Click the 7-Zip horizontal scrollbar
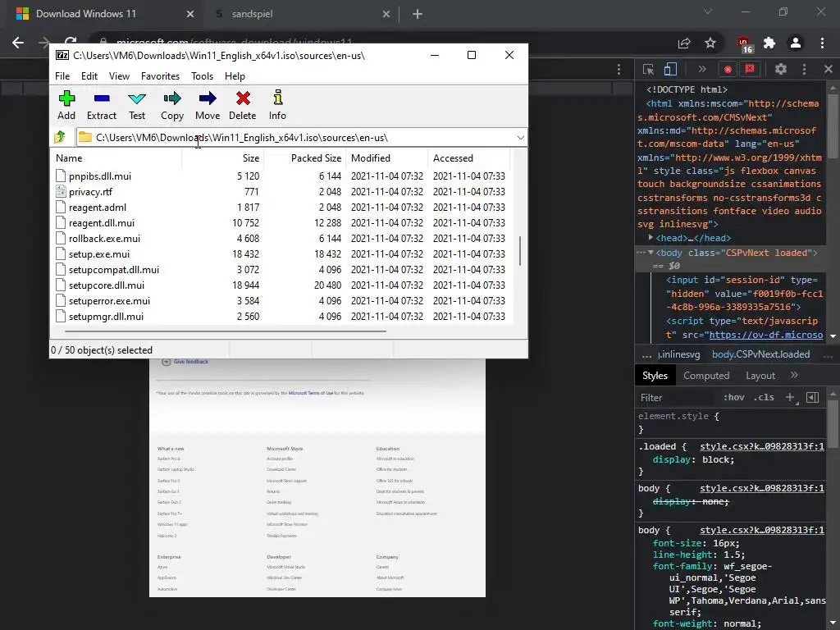The height and width of the screenshot is (630, 840). coord(225,331)
